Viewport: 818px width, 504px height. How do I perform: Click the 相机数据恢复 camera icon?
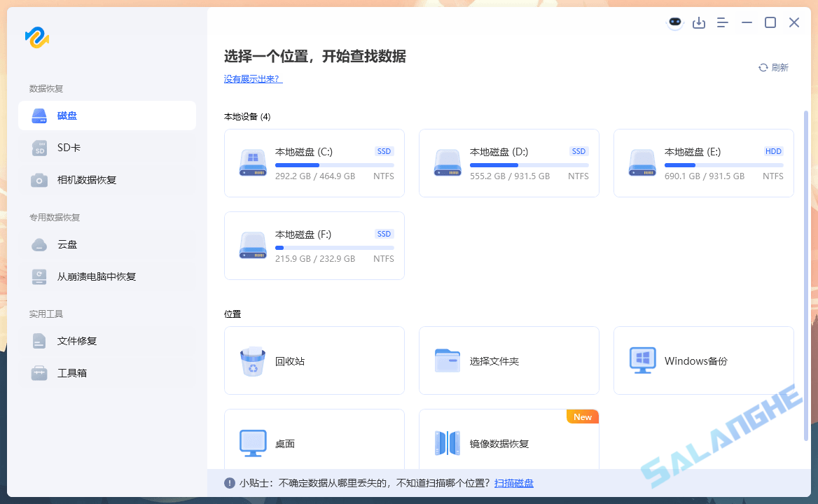(x=39, y=180)
